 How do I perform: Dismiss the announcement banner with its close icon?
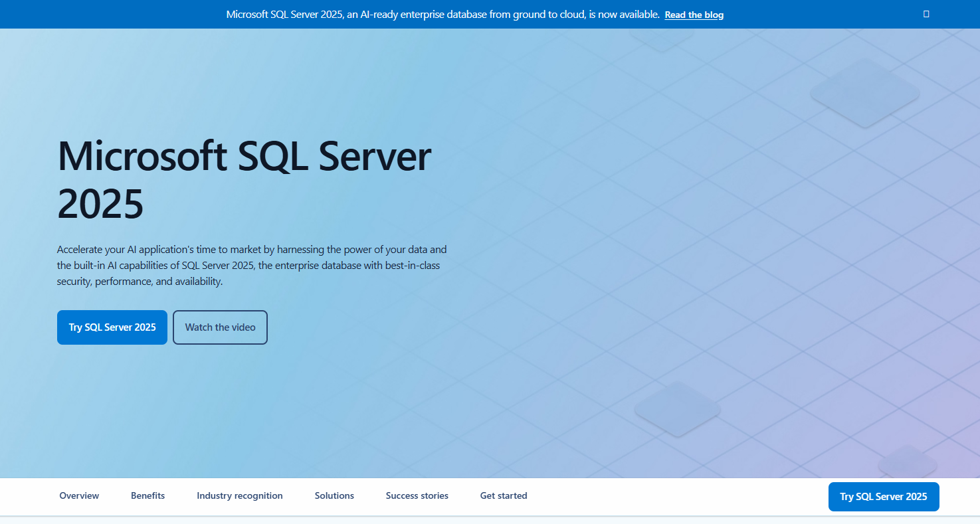tap(926, 14)
